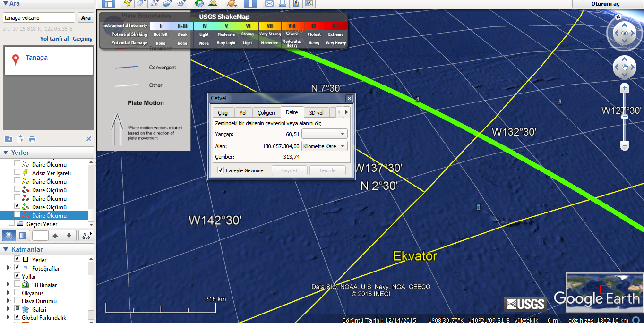This screenshot has height=323, width=644.
Task: Click the Yol tarifi al link
Action: tap(54, 39)
